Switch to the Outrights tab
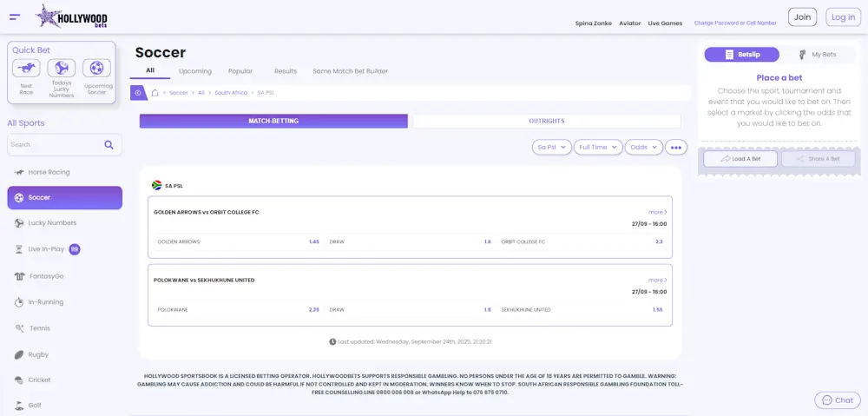This screenshot has height=416, width=868. coord(546,121)
